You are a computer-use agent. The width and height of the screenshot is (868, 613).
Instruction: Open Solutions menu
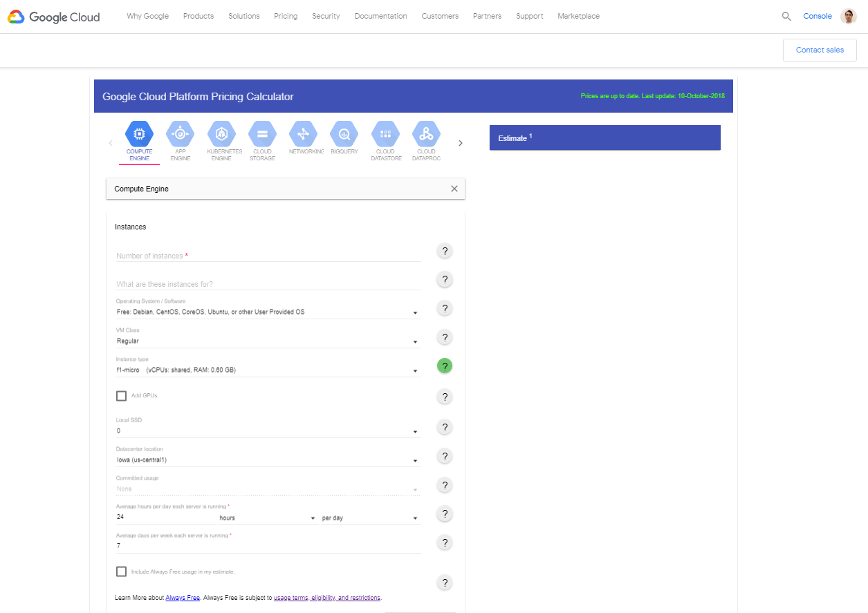click(x=244, y=16)
